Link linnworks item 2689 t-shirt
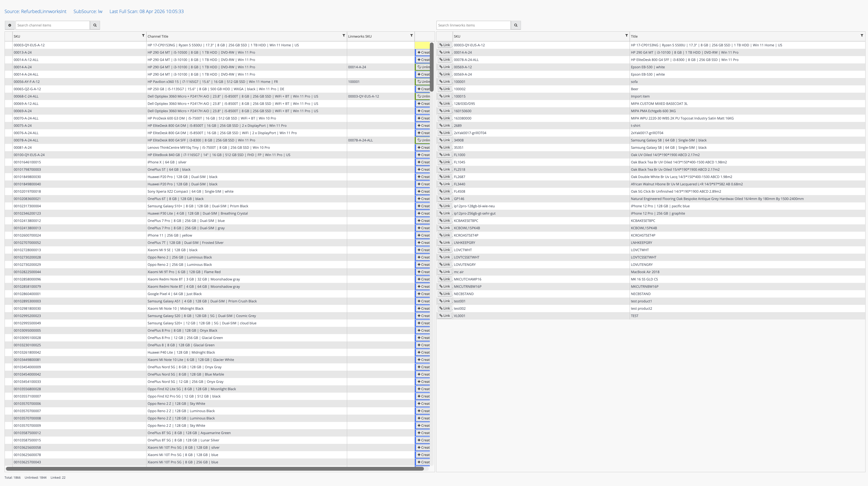 coord(444,126)
